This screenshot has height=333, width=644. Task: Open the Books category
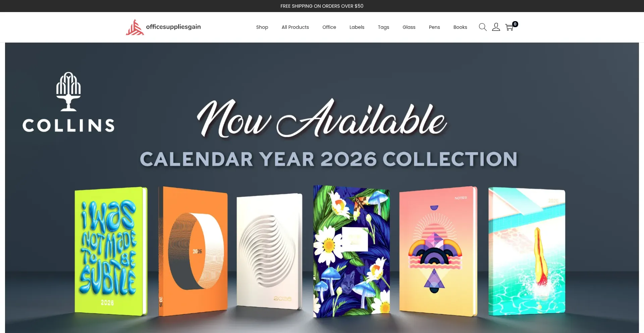460,27
